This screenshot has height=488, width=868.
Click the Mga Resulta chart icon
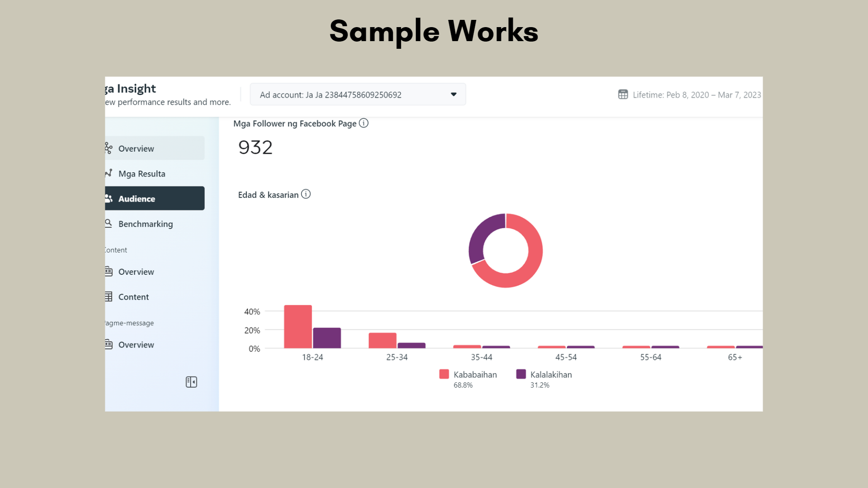tap(108, 173)
